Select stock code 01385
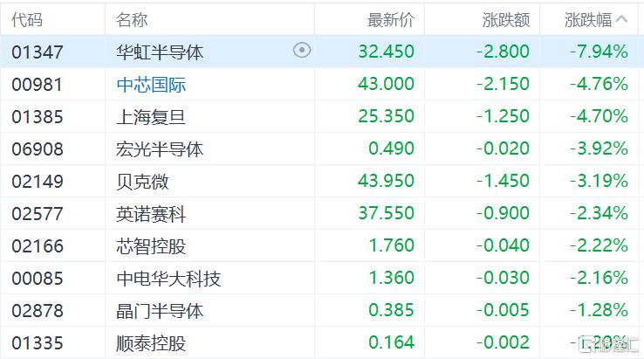Image resolution: width=644 pixels, height=359 pixels. (x=38, y=117)
